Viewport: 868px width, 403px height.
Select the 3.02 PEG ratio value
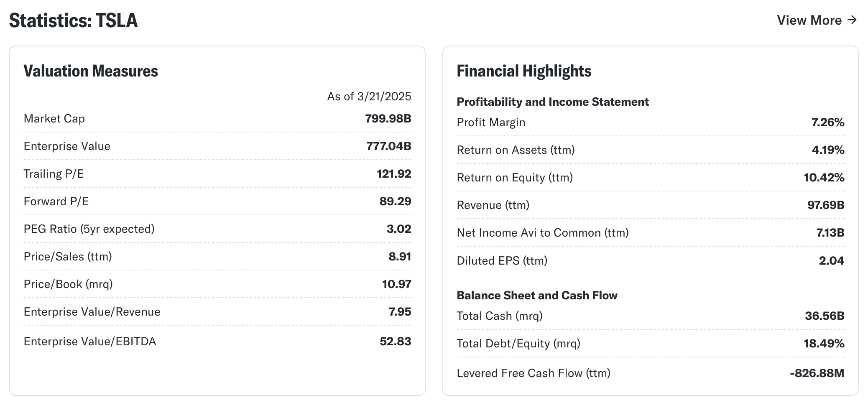tap(399, 229)
